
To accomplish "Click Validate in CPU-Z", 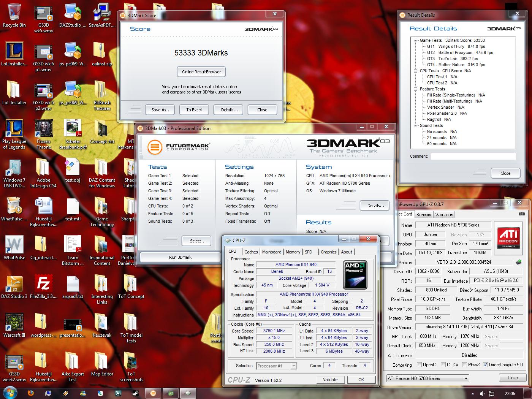I will point(330,380).
